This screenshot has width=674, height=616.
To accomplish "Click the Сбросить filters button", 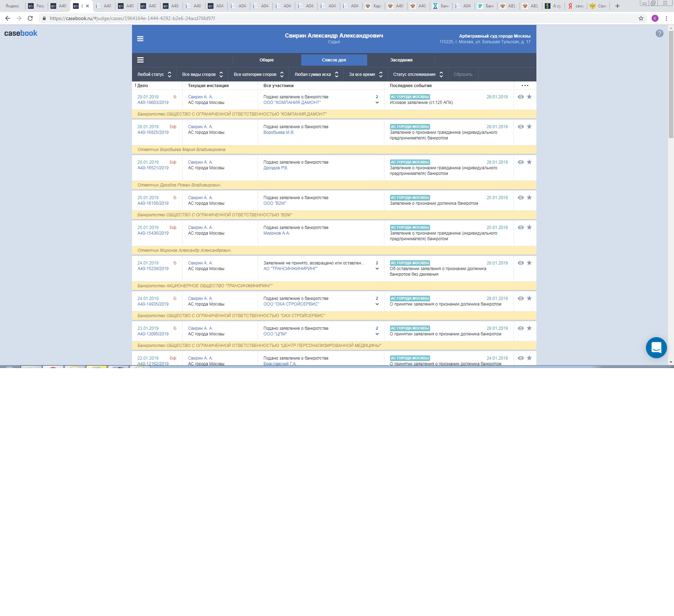I will click(463, 74).
